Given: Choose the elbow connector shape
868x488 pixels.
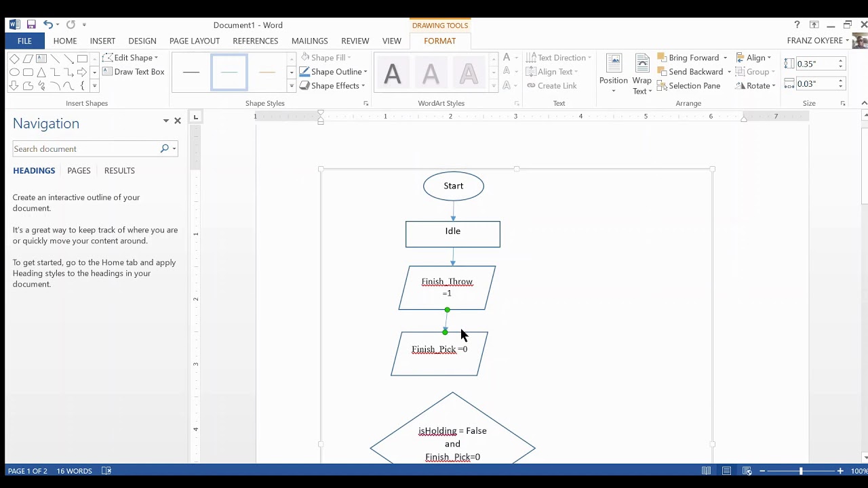Looking at the screenshot, I should 55,72.
